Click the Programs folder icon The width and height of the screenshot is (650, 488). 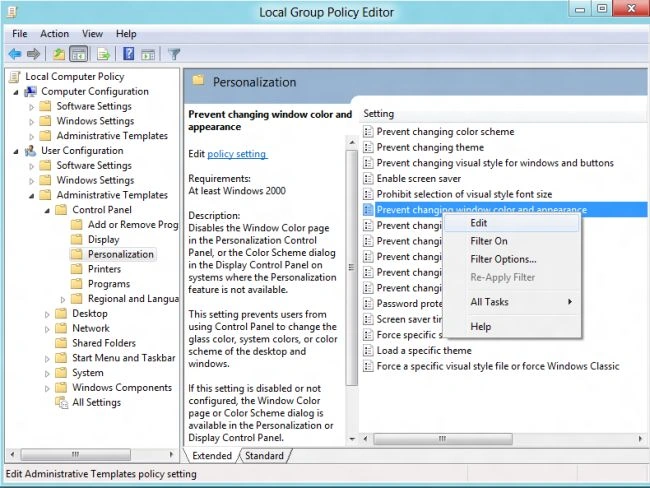click(x=76, y=284)
